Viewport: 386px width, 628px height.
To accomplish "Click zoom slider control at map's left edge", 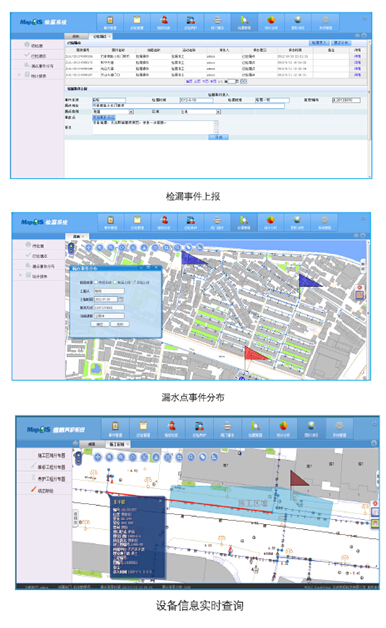I will tap(71, 248).
